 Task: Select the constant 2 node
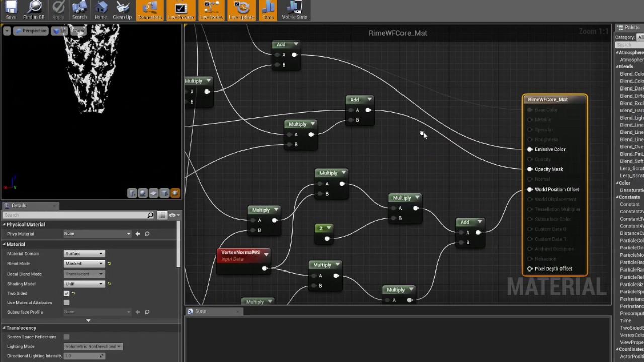click(324, 234)
